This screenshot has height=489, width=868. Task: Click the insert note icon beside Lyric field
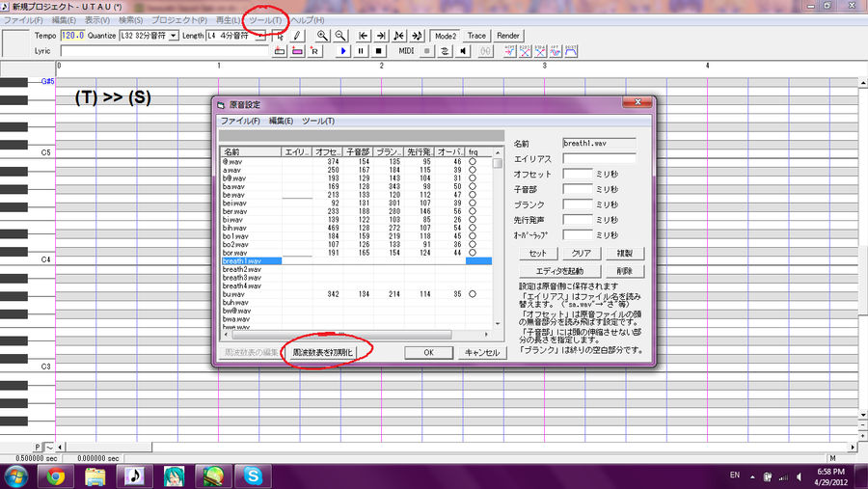tap(280, 51)
